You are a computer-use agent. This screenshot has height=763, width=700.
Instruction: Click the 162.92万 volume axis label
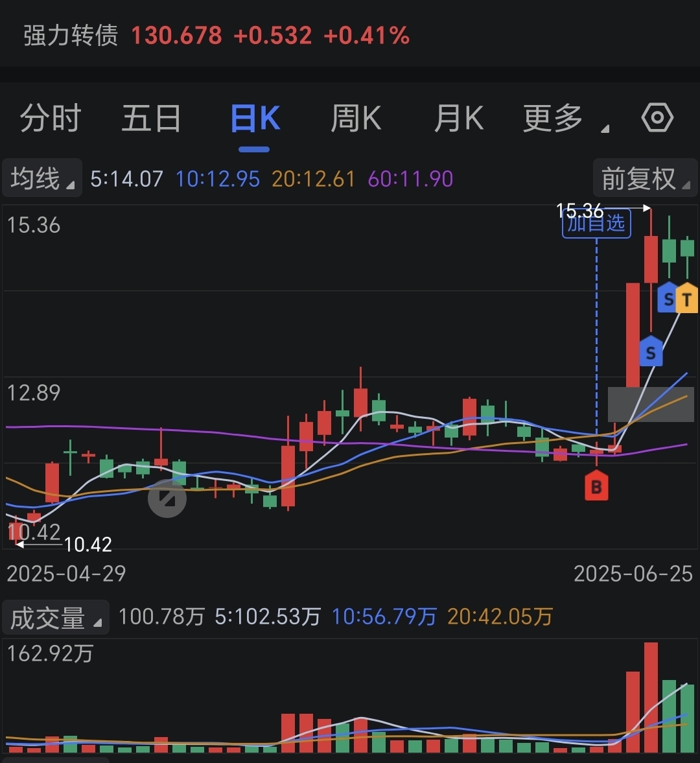pyautogui.click(x=50, y=653)
